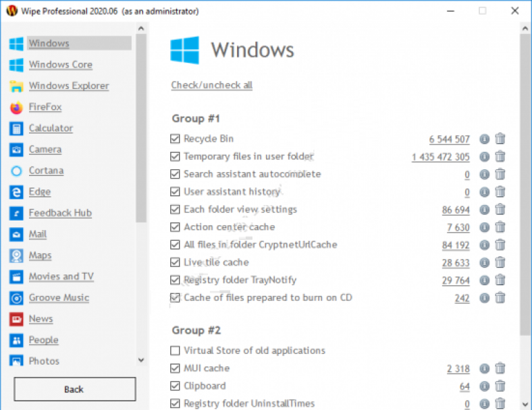Click trash icon for MUI cache row
This screenshot has height=410, width=532.
pyautogui.click(x=500, y=368)
